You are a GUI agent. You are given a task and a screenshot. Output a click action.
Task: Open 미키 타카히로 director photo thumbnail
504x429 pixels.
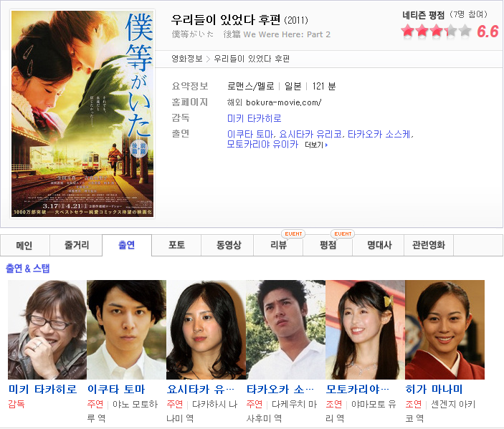pyautogui.click(x=47, y=329)
